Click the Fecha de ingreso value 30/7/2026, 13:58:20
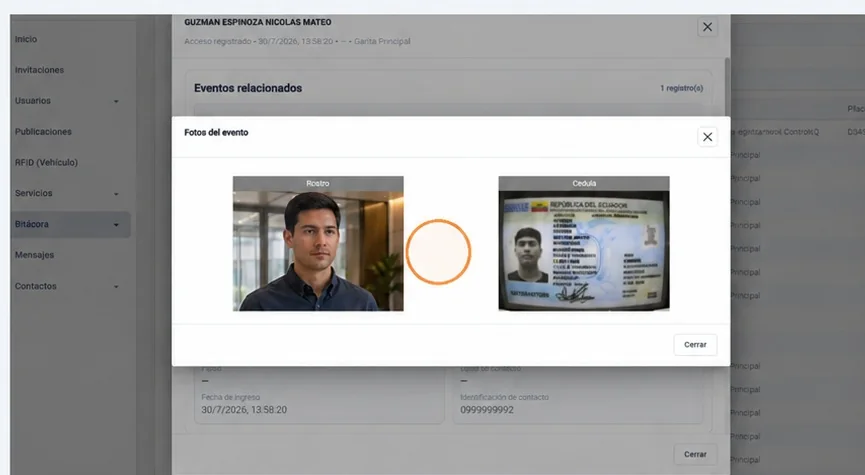The image size is (865, 475). [x=244, y=410]
